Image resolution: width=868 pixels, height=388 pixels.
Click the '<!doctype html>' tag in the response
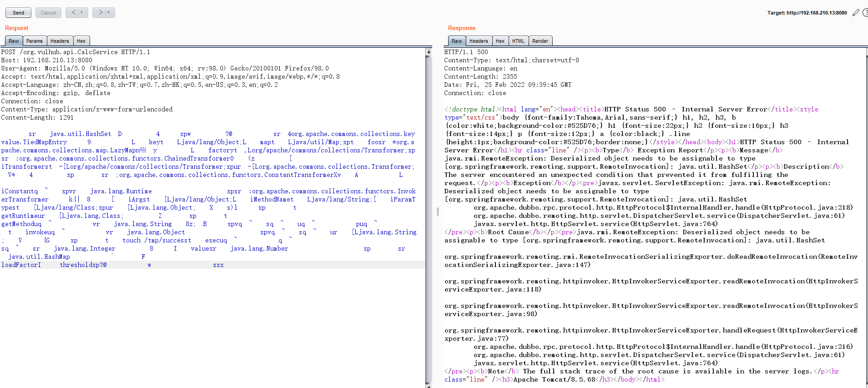473,109
